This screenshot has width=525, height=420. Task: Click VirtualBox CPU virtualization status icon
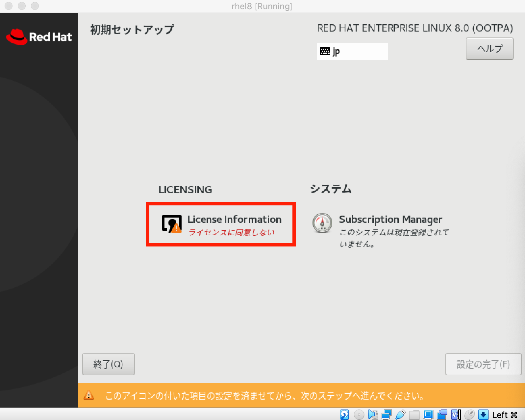tap(456, 415)
